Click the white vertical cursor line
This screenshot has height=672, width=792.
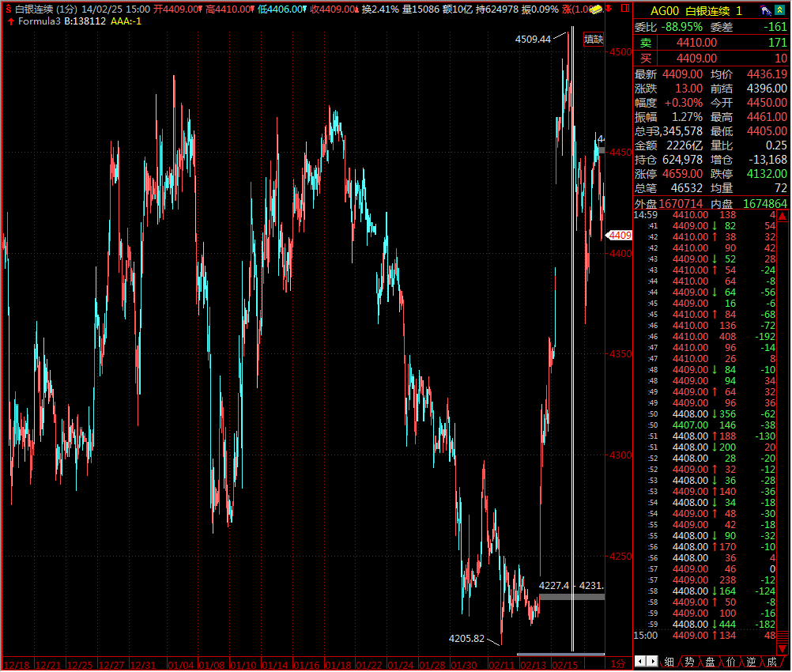(x=572, y=338)
